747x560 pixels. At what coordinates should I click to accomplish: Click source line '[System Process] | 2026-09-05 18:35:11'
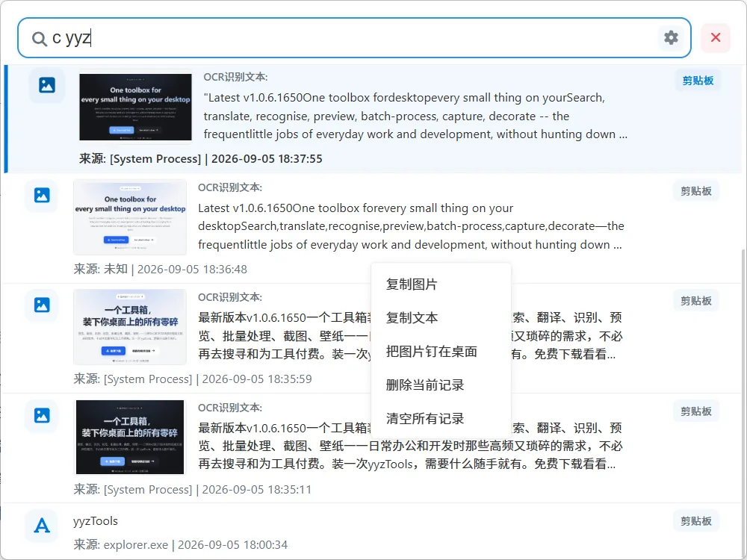click(193, 490)
